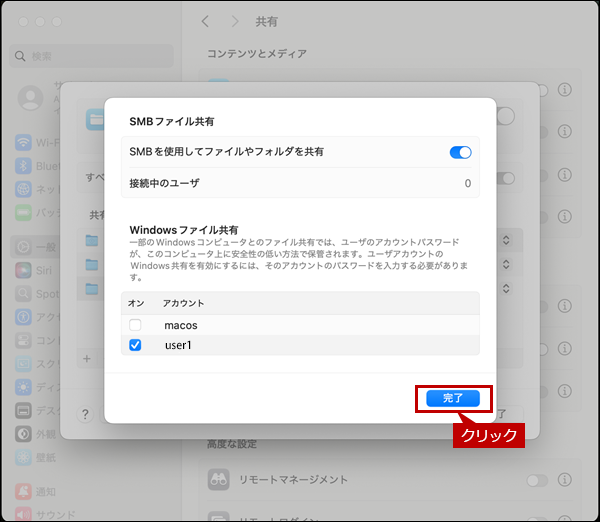Click the 検索 search field

(x=91, y=56)
